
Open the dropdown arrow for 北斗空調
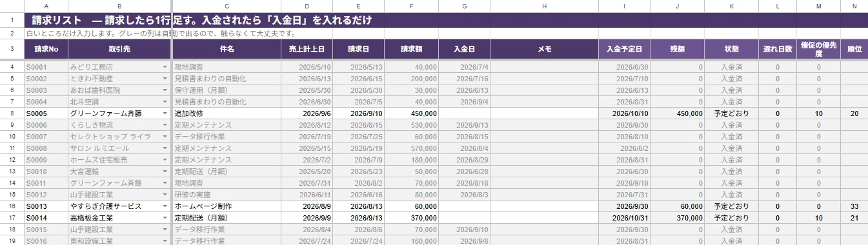point(165,101)
